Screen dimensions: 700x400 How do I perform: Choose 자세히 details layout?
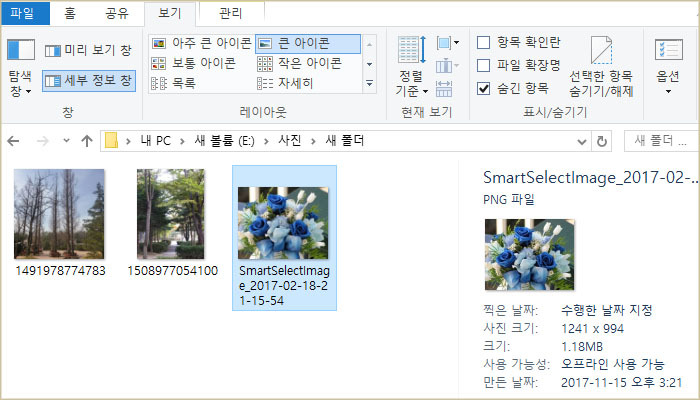[x=285, y=83]
